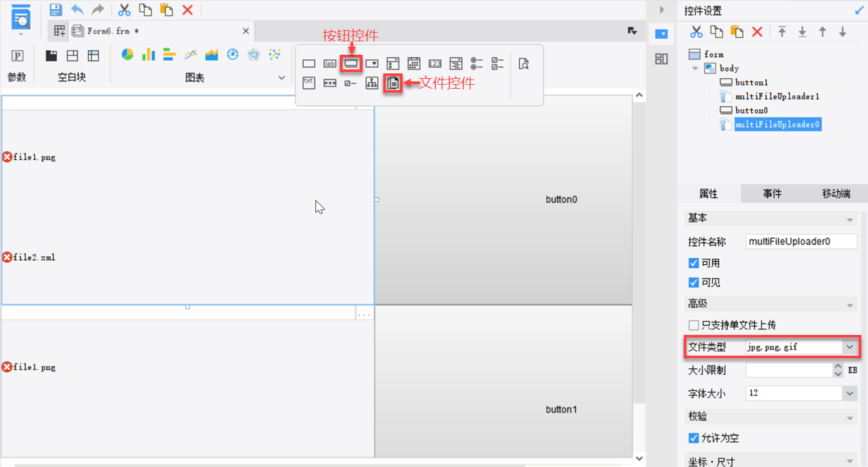
Task: Insert an area chart
Action: [212, 55]
